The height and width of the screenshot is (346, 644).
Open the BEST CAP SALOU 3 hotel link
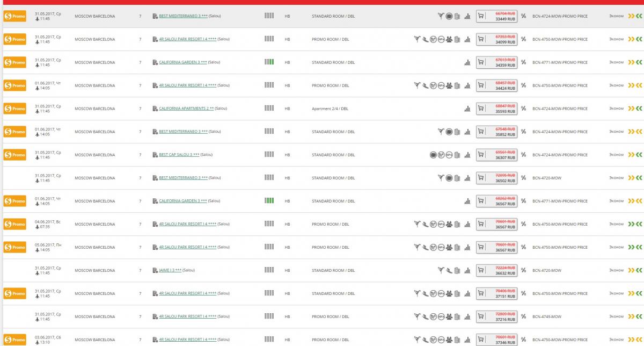179,155
